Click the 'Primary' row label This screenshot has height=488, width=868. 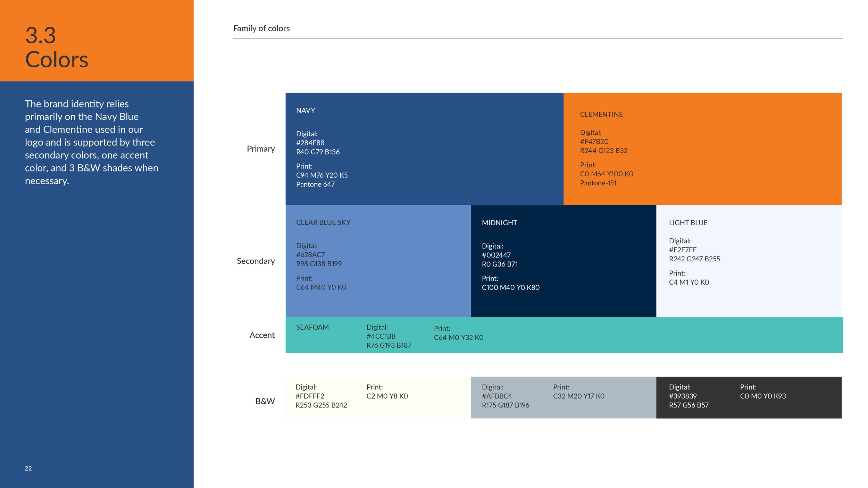tap(261, 149)
